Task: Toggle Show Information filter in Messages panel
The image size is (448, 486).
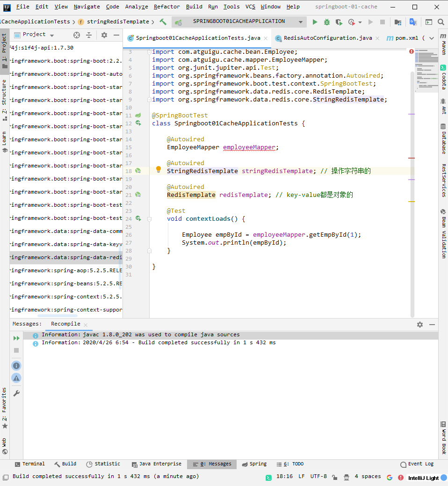Action: (x=16, y=366)
